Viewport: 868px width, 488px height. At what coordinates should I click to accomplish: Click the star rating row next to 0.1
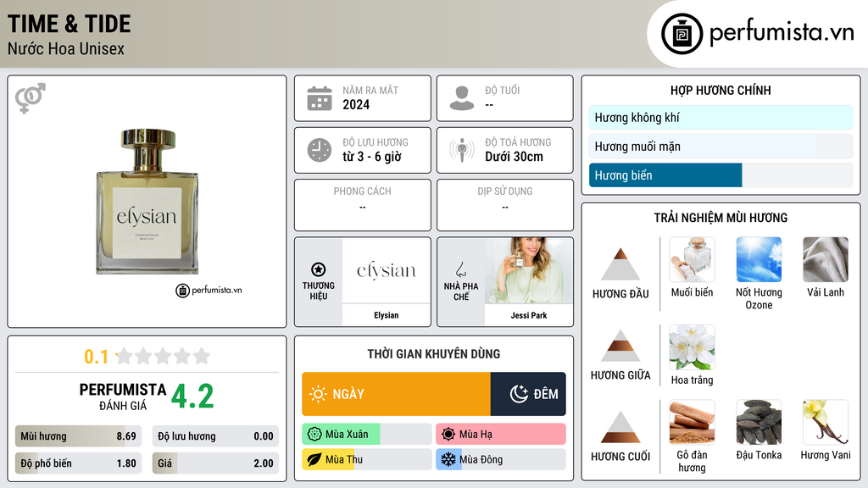[x=163, y=357]
